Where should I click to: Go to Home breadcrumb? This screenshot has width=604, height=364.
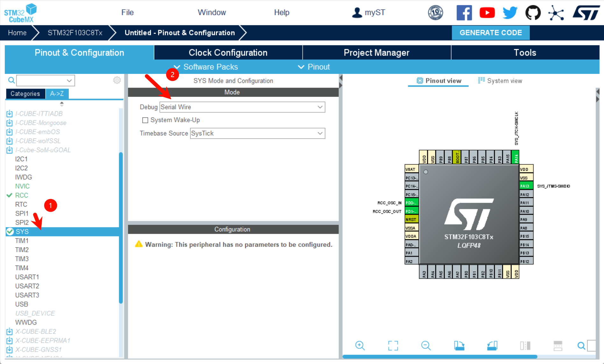(17, 33)
